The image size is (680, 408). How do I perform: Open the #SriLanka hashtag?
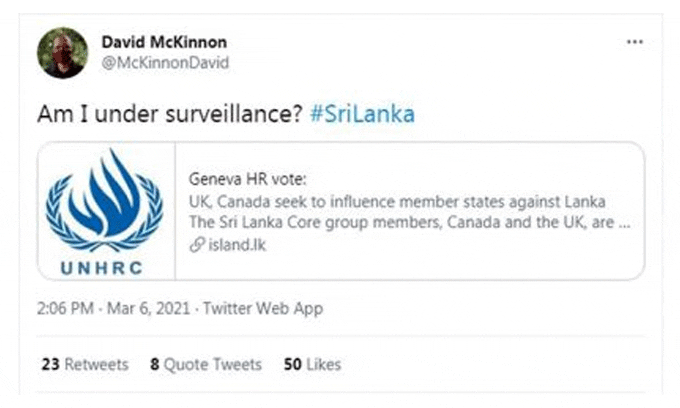coord(361,114)
